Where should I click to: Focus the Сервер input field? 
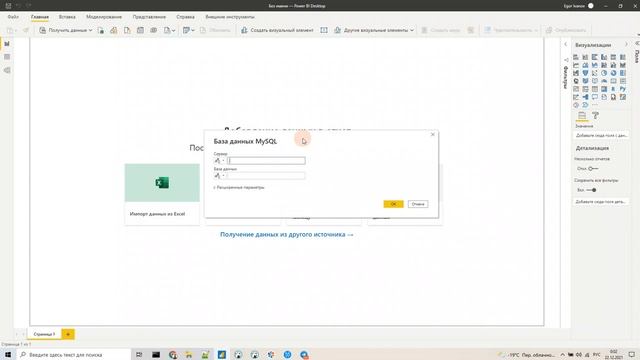tap(266, 160)
